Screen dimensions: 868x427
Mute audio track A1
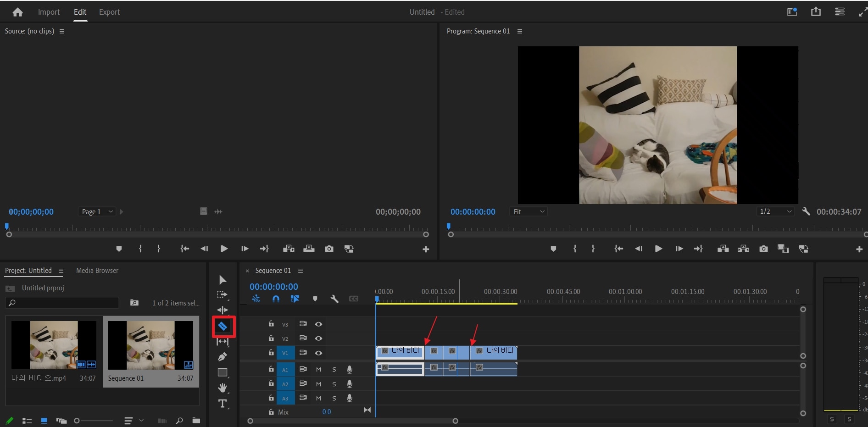tap(318, 369)
